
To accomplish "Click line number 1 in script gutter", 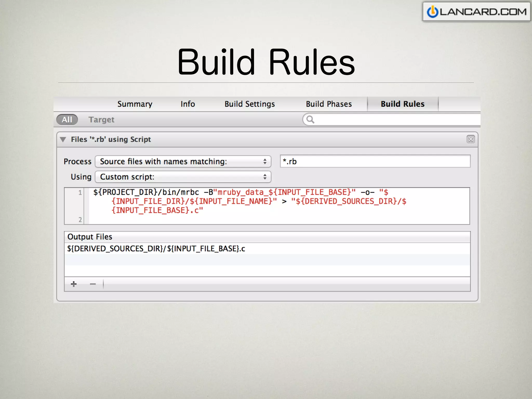I will (x=80, y=192).
